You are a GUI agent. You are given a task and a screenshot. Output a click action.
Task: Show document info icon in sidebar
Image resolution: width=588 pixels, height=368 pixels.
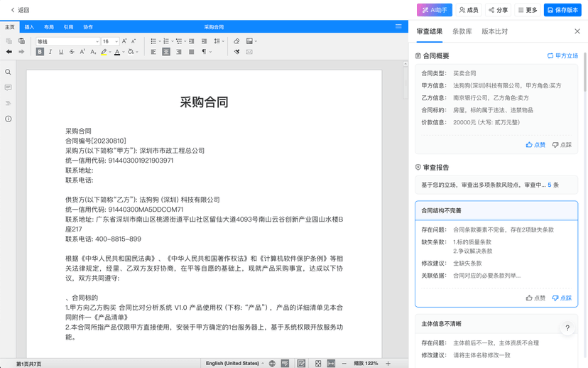click(8, 119)
